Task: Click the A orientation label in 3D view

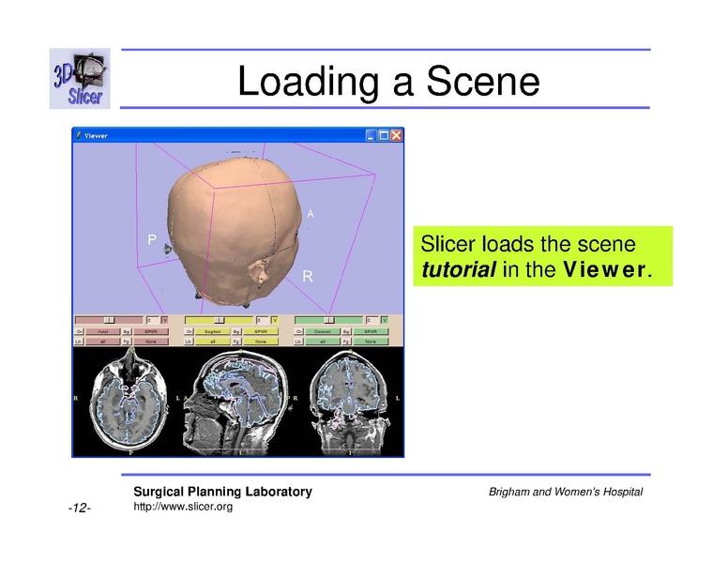Action: 311,214
